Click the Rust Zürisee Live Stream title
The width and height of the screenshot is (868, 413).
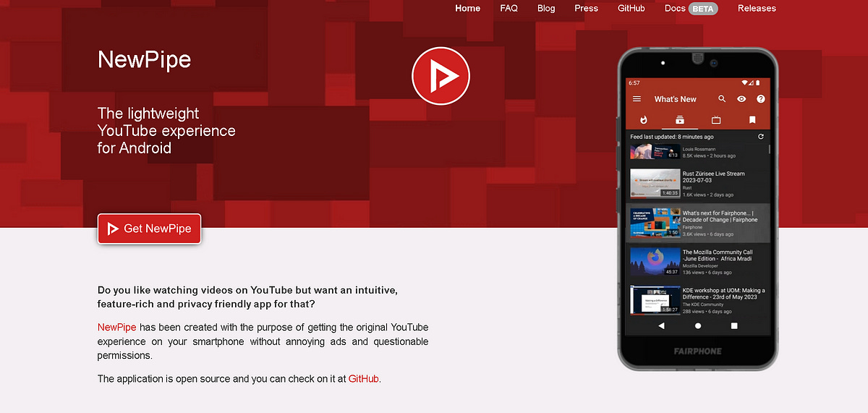point(714,177)
